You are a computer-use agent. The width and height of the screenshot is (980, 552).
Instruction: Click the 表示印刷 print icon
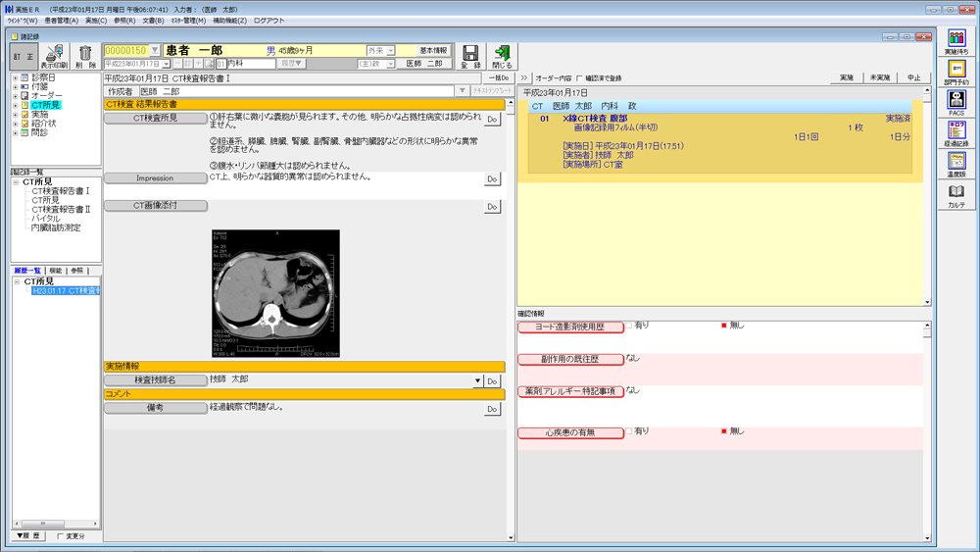(54, 56)
